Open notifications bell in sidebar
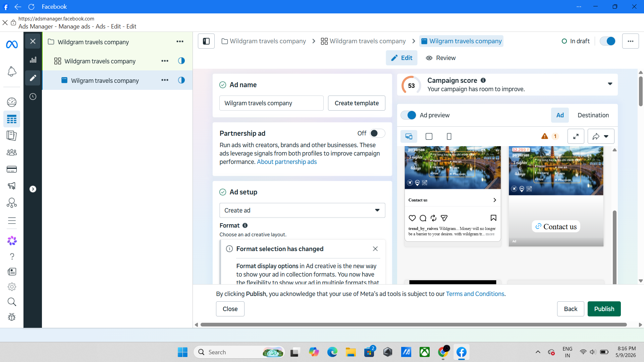 point(12,71)
